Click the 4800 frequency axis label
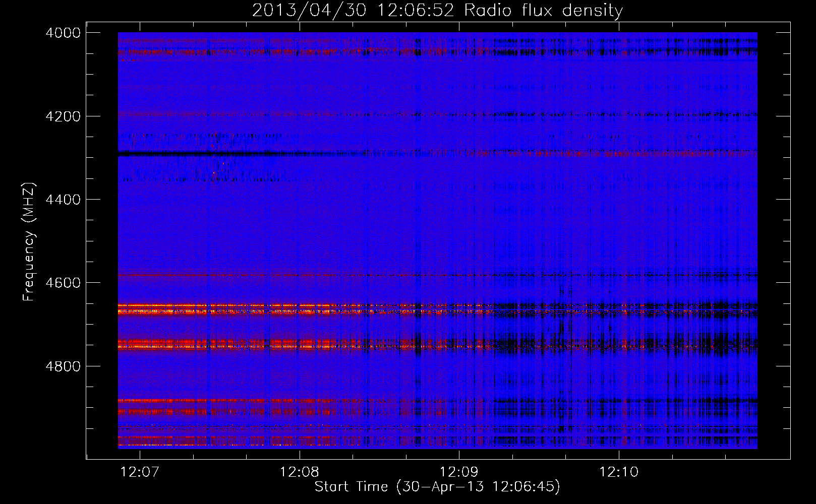This screenshot has width=816, height=504. pos(63,366)
